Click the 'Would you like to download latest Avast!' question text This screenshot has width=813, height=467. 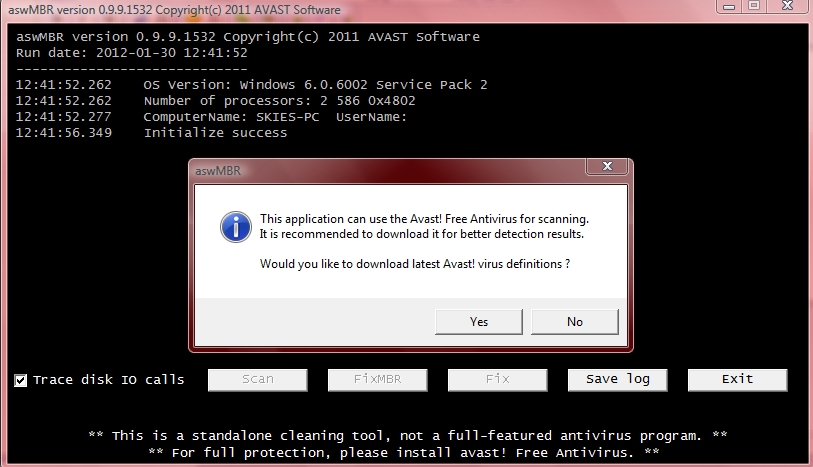point(415,264)
